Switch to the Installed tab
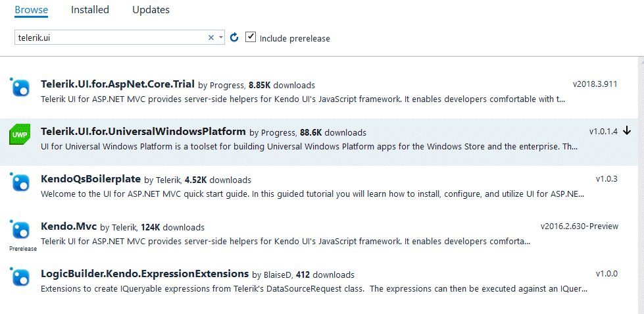 pos(90,10)
